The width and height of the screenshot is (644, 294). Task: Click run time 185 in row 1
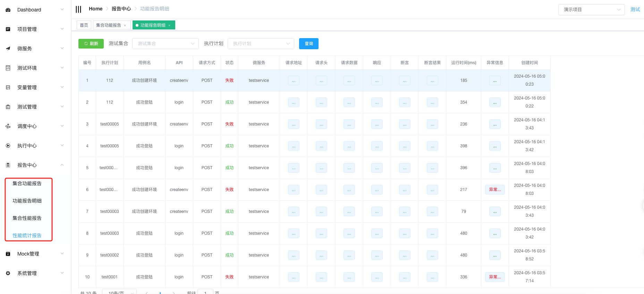click(464, 80)
